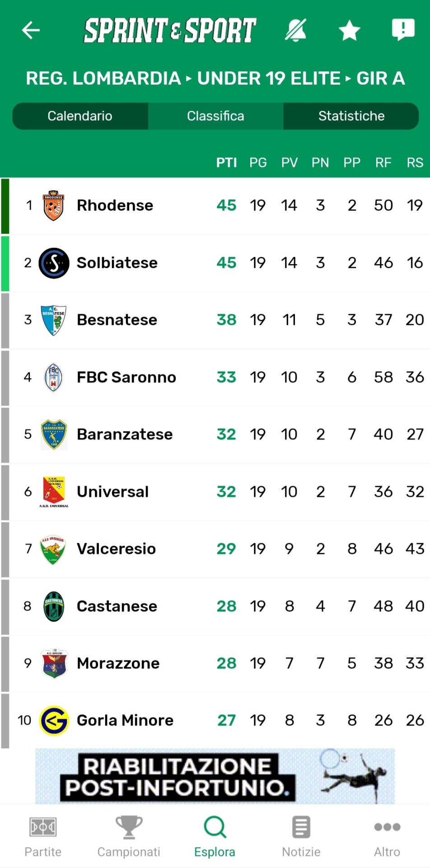This screenshot has height=868, width=430.
Task: Toggle the favorite star icon
Action: 349,31
